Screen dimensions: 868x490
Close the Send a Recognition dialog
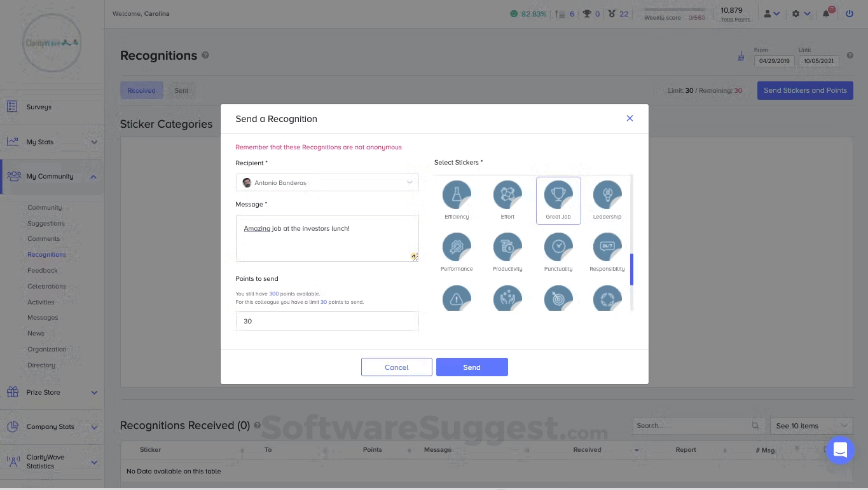point(630,118)
